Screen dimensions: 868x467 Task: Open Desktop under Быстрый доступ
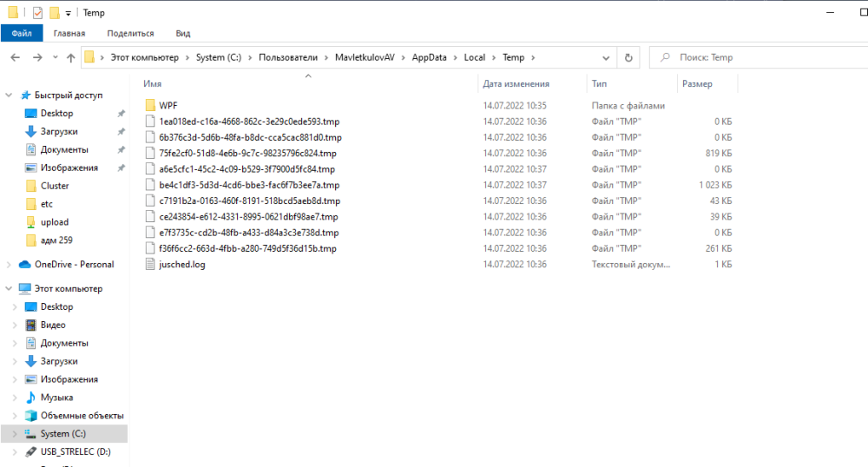click(x=56, y=114)
